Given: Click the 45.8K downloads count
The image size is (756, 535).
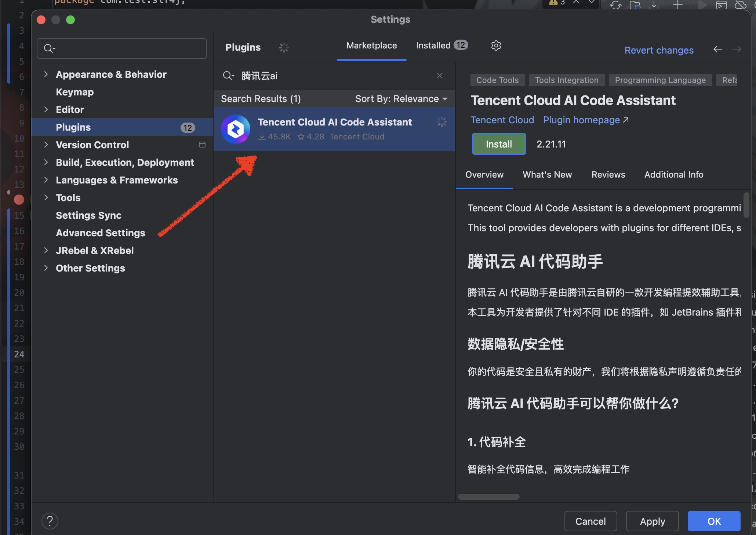Looking at the screenshot, I should [275, 137].
